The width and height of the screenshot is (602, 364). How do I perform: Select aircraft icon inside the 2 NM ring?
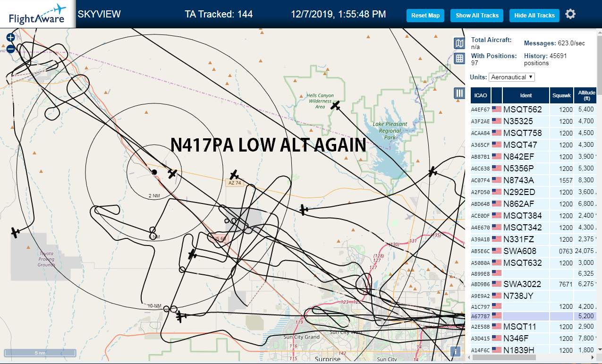pos(172,174)
